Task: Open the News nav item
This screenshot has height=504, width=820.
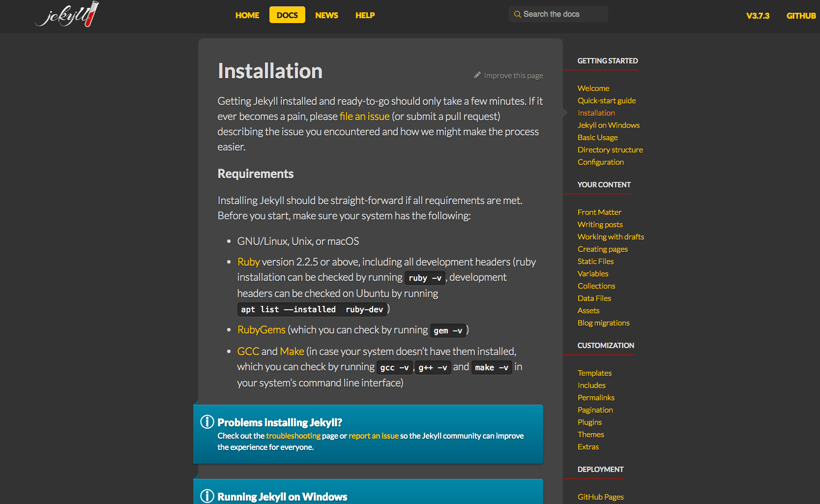Action: pos(326,15)
